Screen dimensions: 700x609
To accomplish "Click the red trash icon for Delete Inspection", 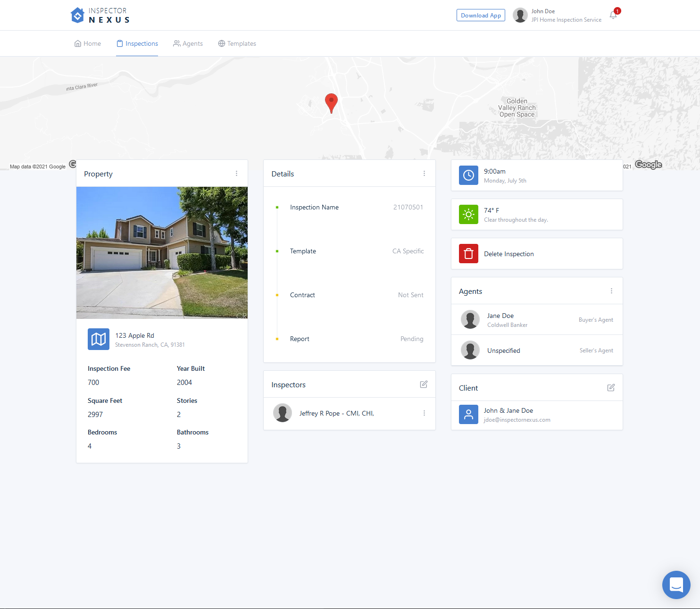I will (x=468, y=253).
